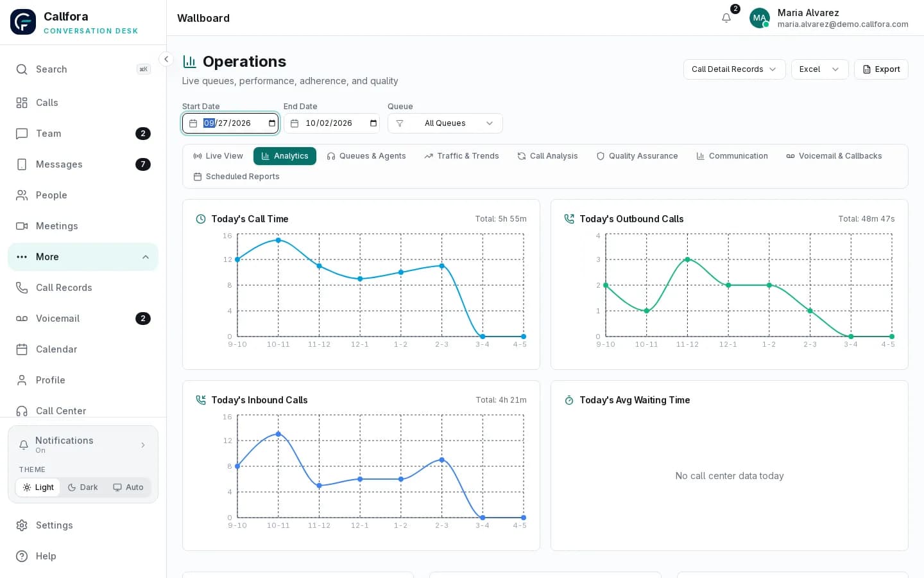The image size is (924, 578).
Task: Collapse the More section
Action: pos(83,257)
